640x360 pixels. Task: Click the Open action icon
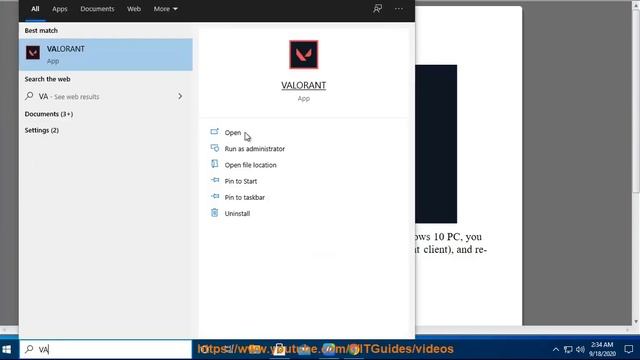coord(215,131)
